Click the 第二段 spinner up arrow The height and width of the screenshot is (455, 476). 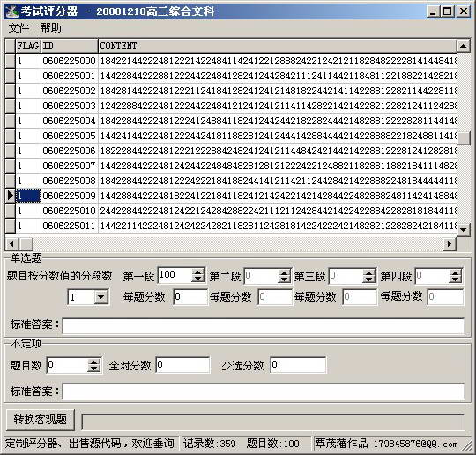click(x=284, y=272)
